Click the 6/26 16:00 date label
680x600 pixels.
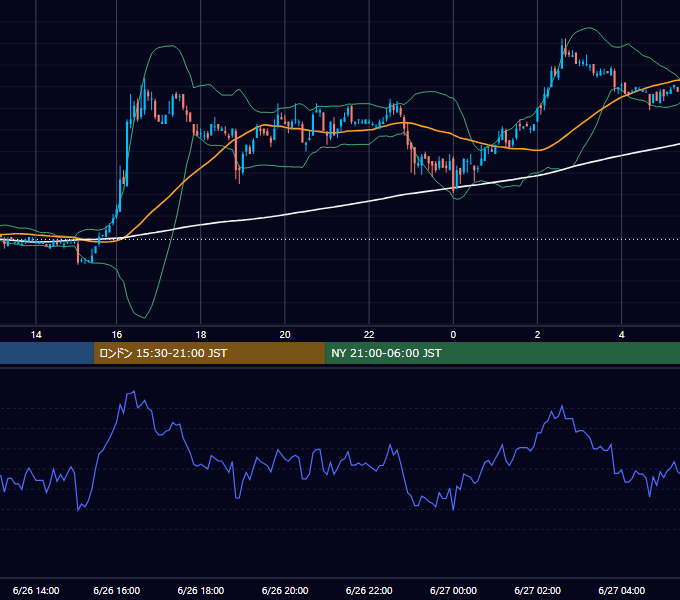click(x=117, y=590)
